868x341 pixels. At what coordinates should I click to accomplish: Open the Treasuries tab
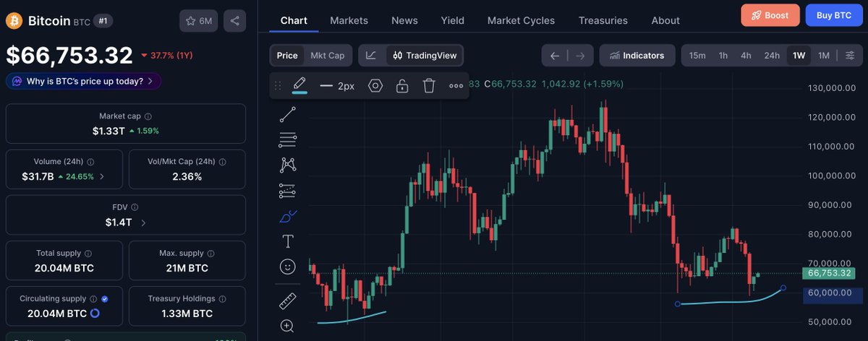click(603, 20)
